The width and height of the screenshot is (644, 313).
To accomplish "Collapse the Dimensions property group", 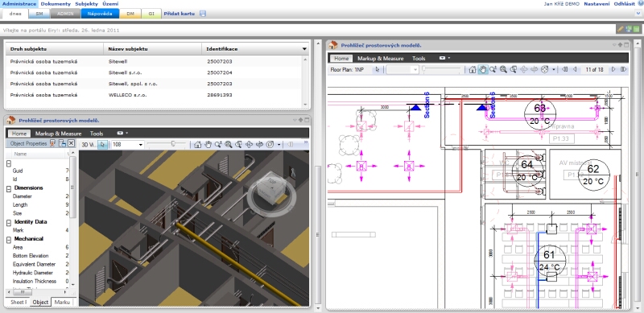I will pyautogui.click(x=8, y=188).
